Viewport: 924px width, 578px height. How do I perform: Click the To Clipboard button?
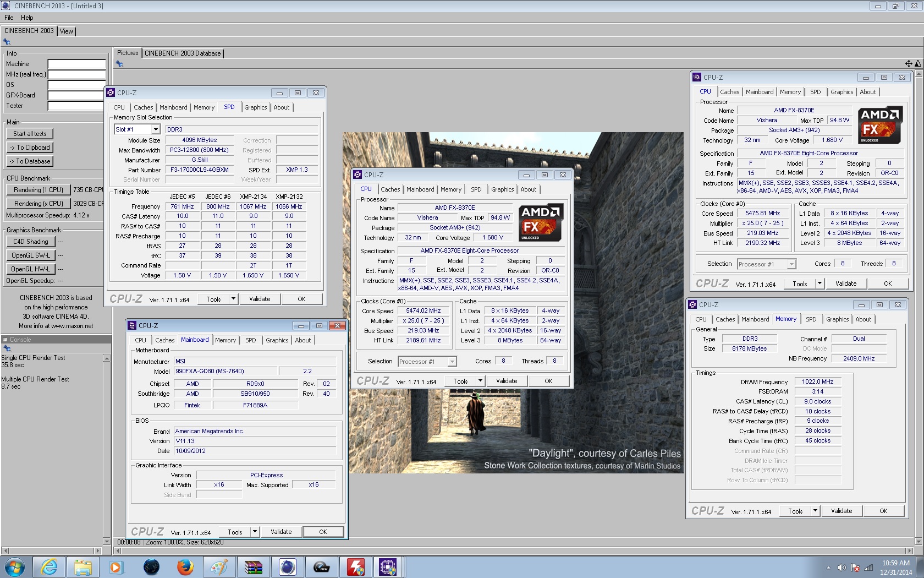click(30, 148)
